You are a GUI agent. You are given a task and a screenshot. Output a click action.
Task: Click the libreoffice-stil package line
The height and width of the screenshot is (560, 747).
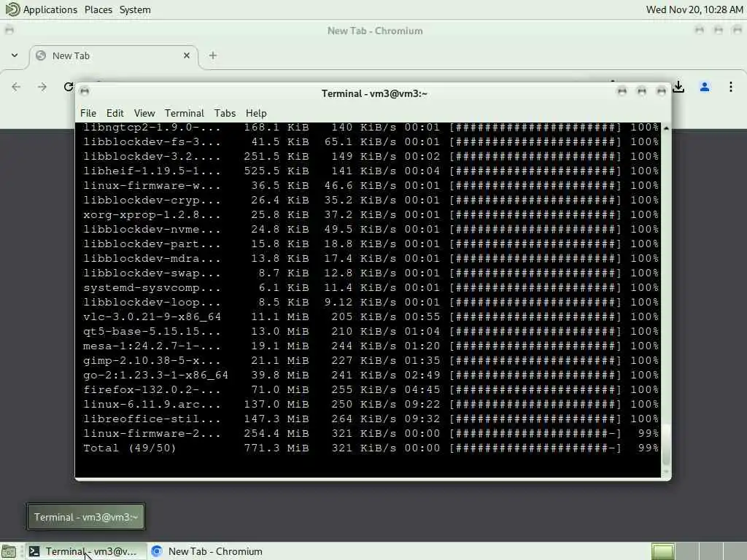[x=371, y=419]
